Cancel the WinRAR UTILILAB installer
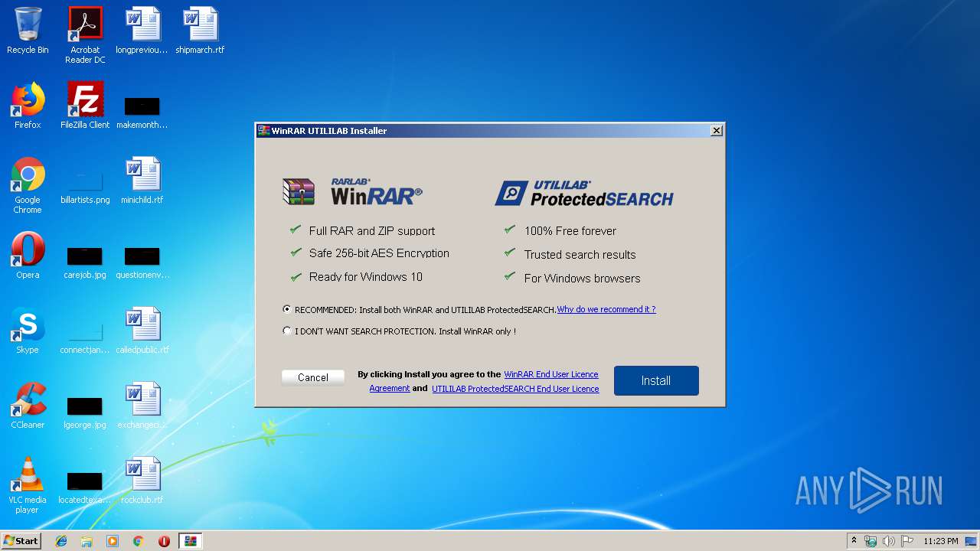The image size is (980, 551). pyautogui.click(x=313, y=377)
